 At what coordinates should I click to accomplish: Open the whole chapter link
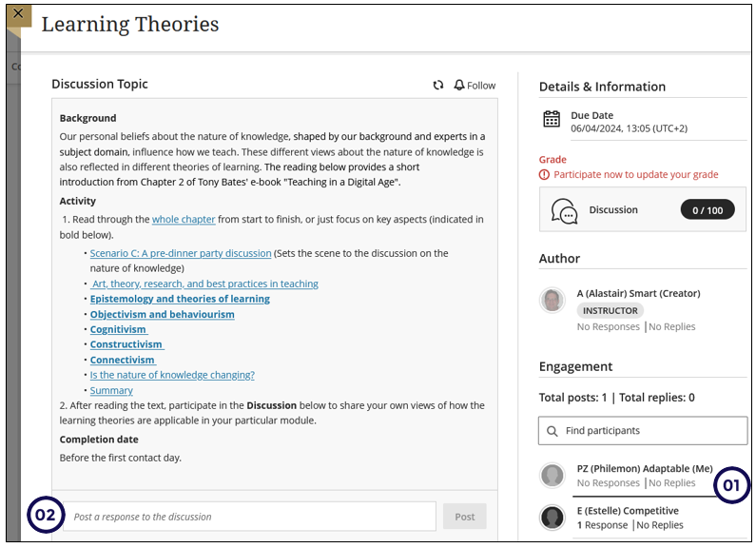pos(184,220)
